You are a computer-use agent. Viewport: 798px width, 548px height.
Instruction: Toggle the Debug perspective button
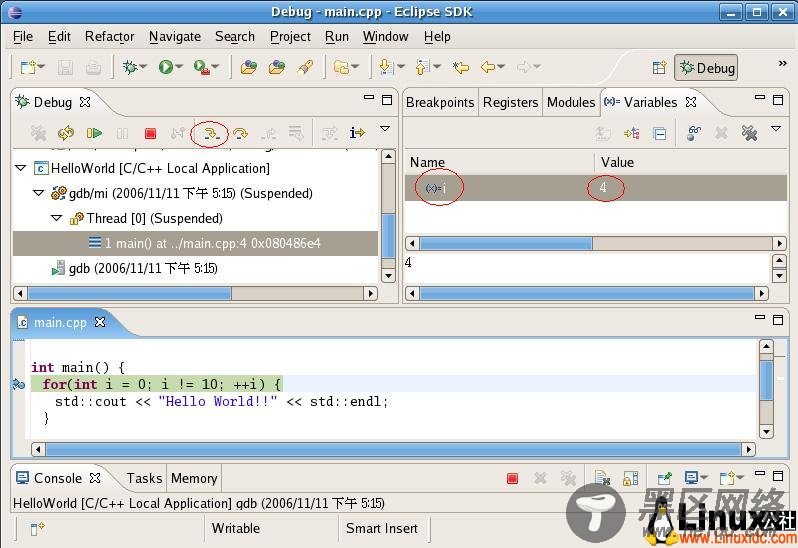[x=706, y=68]
